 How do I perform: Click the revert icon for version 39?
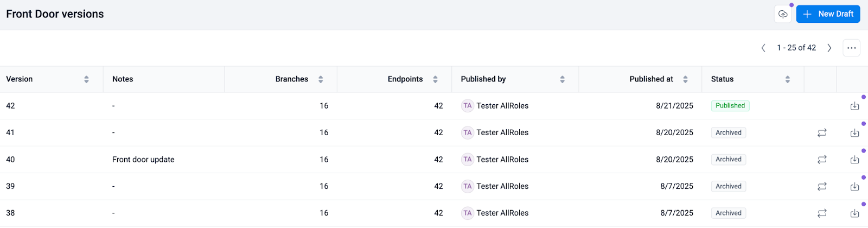tap(822, 186)
